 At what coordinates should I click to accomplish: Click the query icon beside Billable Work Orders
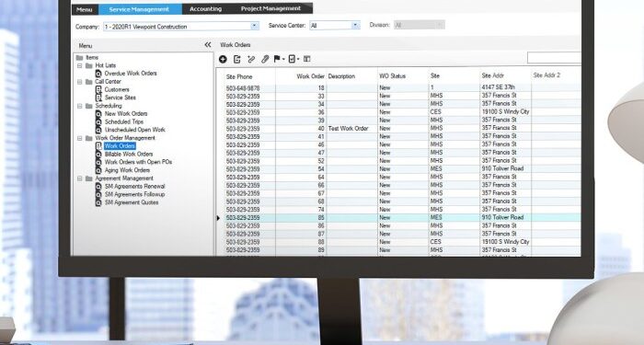98,154
